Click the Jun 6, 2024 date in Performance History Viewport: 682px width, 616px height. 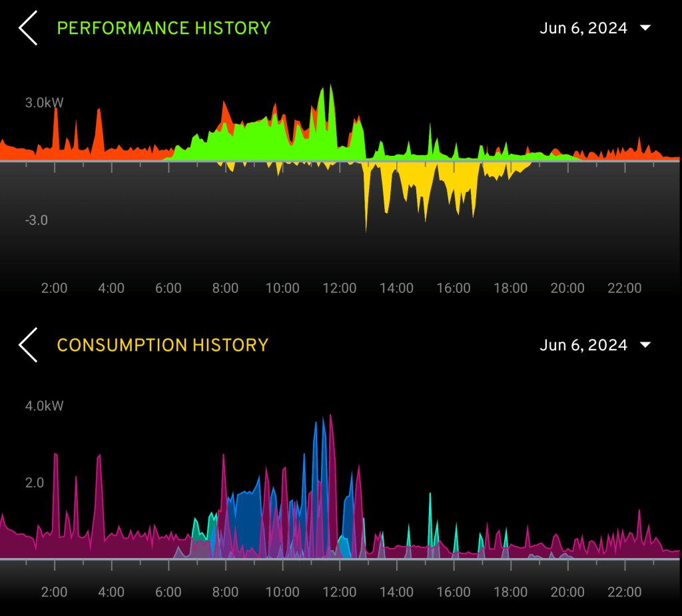click(583, 28)
